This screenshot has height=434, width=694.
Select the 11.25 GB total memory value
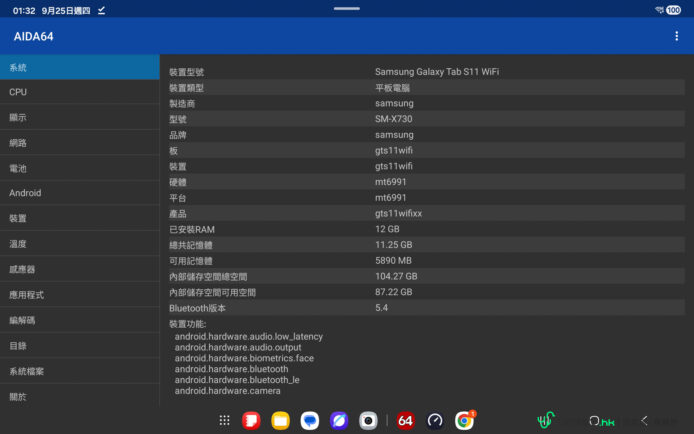[393, 245]
